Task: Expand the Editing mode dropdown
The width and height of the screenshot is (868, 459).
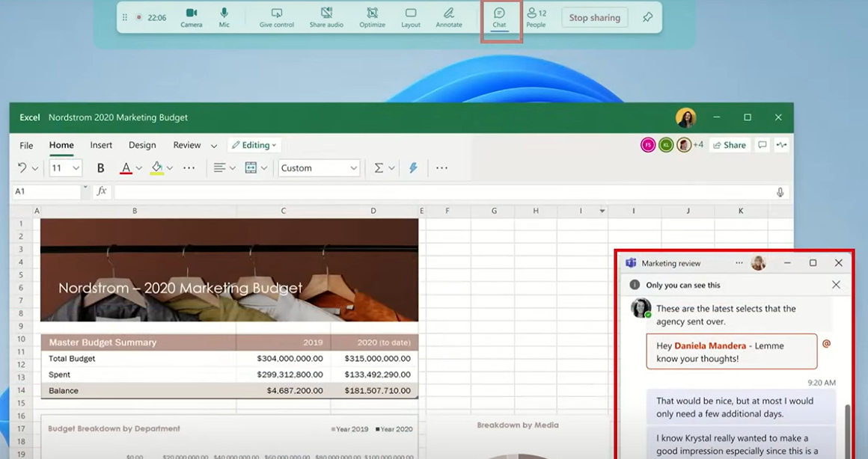Action: [x=254, y=145]
